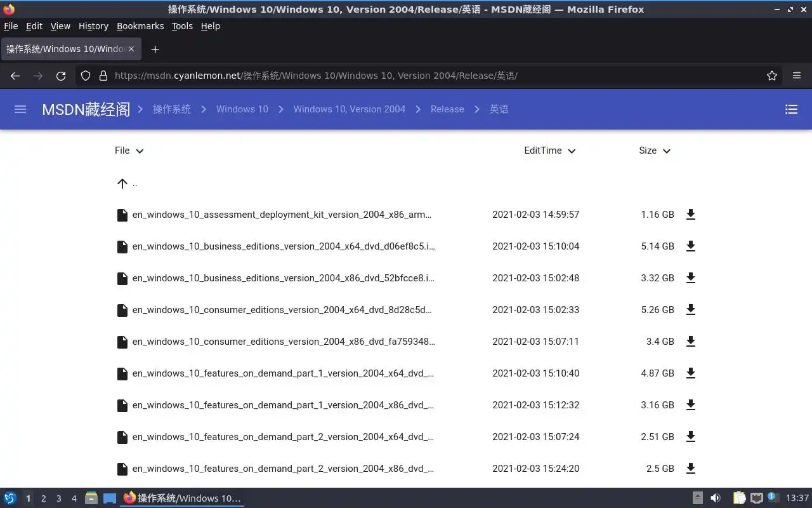Open the Tools menu

pyautogui.click(x=182, y=26)
